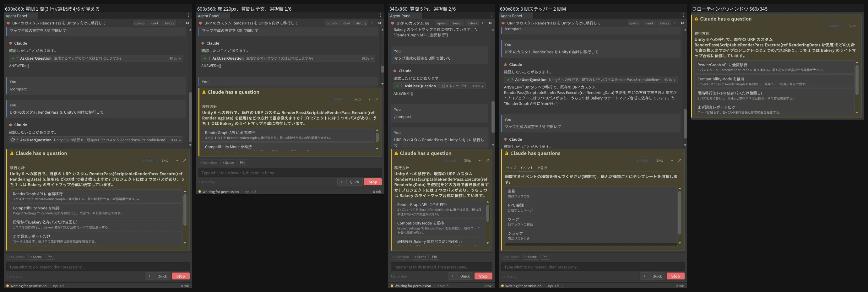
Task: Pop out question card in 340x860 panel
Action: pyautogui.click(x=487, y=161)
